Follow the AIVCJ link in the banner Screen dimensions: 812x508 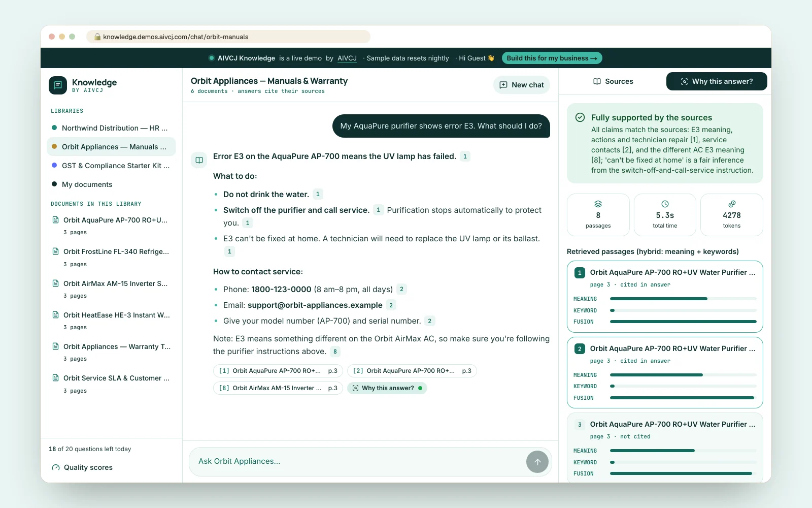tap(347, 58)
